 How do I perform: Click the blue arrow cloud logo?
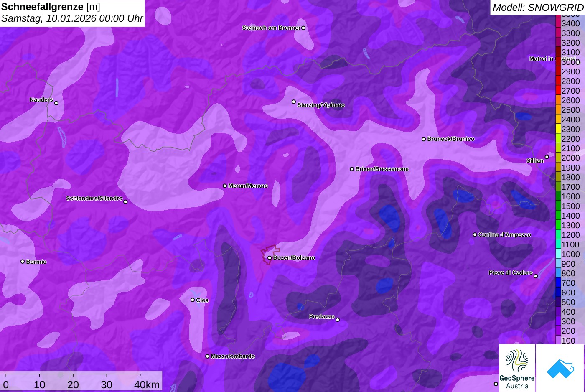560,368
